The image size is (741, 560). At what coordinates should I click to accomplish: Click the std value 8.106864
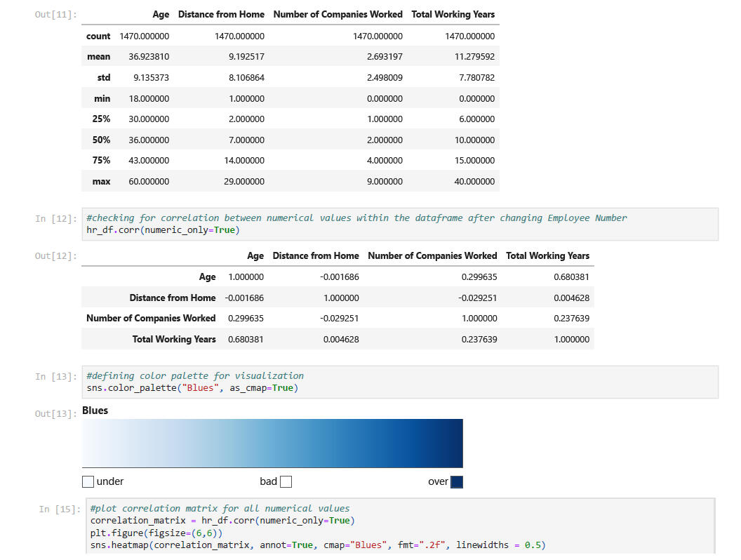point(247,77)
